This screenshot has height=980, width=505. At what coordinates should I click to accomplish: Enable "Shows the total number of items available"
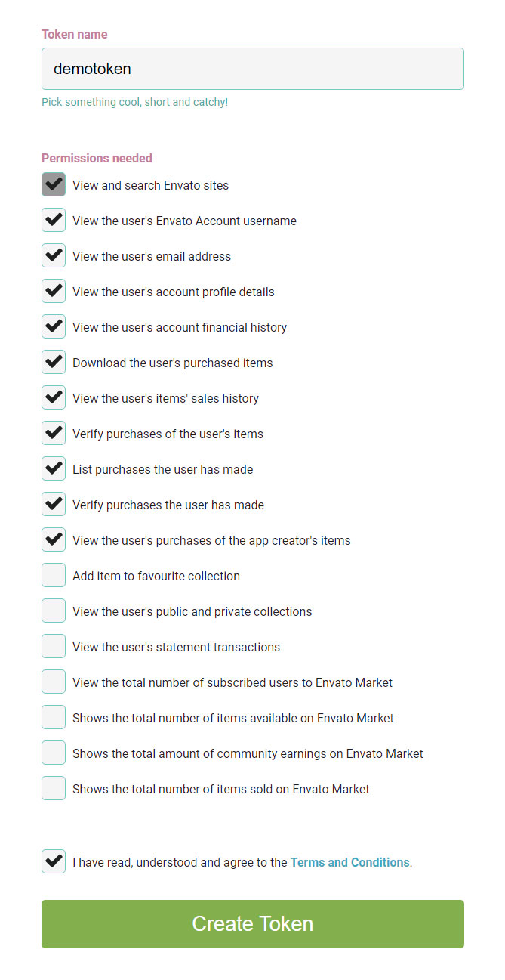[x=54, y=717]
